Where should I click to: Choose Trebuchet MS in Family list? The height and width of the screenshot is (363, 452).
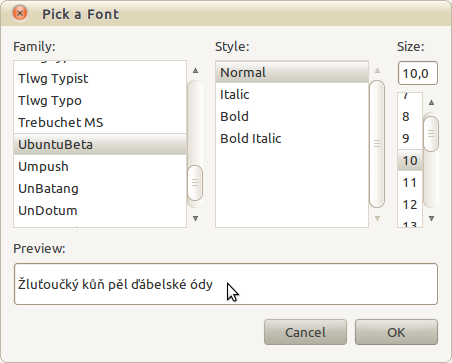coord(100,123)
